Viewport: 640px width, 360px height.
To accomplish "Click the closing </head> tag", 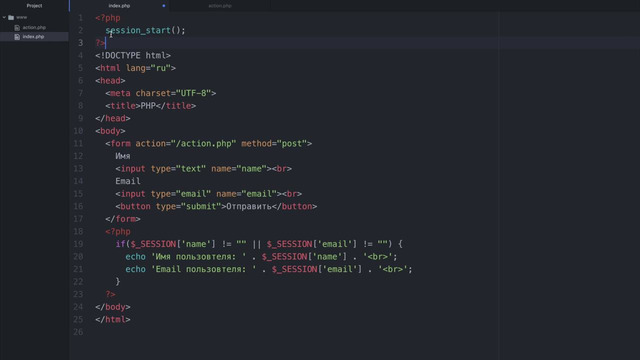I will [x=113, y=118].
